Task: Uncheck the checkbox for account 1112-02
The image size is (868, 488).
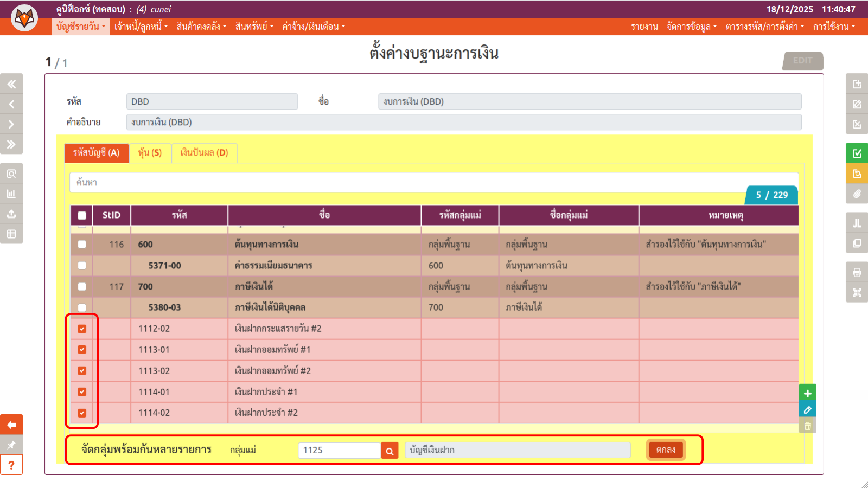Action: click(82, 329)
